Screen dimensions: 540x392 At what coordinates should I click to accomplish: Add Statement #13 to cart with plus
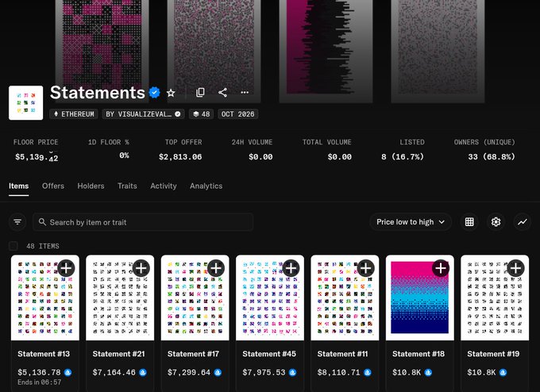[66, 268]
